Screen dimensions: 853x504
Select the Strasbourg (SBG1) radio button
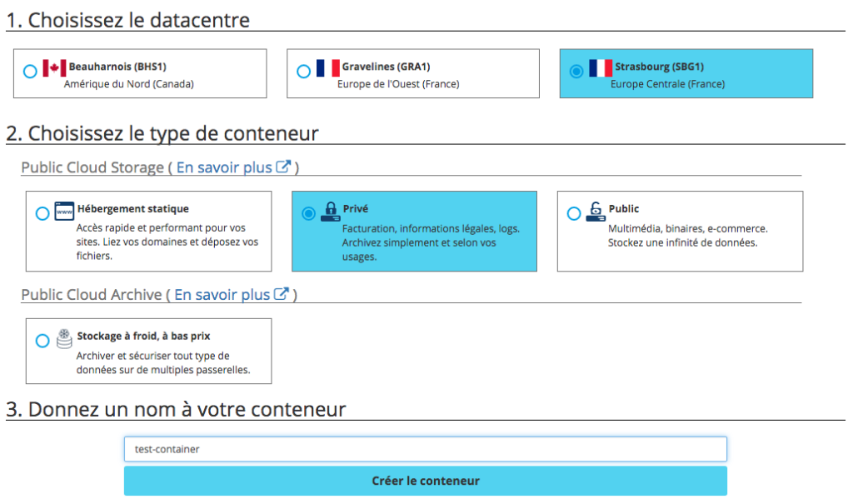[576, 72]
